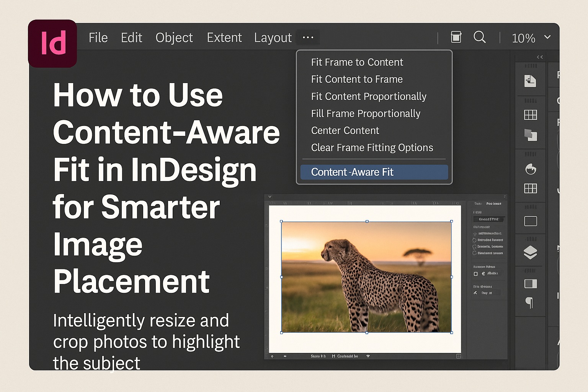Viewport: 588px width, 392px height.
Task: Click Clear Frame Fitting Options
Action: pos(372,147)
